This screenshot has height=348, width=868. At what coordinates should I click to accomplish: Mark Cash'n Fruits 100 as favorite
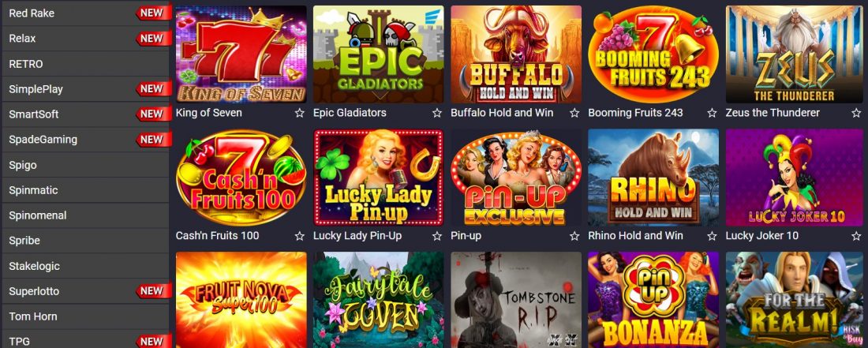point(300,236)
